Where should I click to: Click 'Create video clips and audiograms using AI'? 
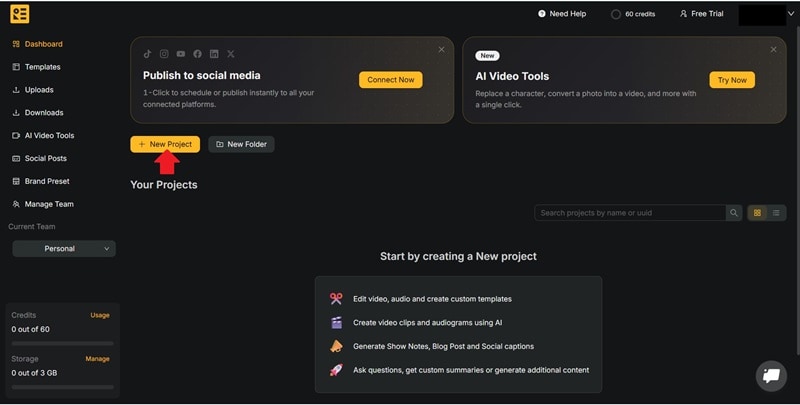(x=428, y=322)
